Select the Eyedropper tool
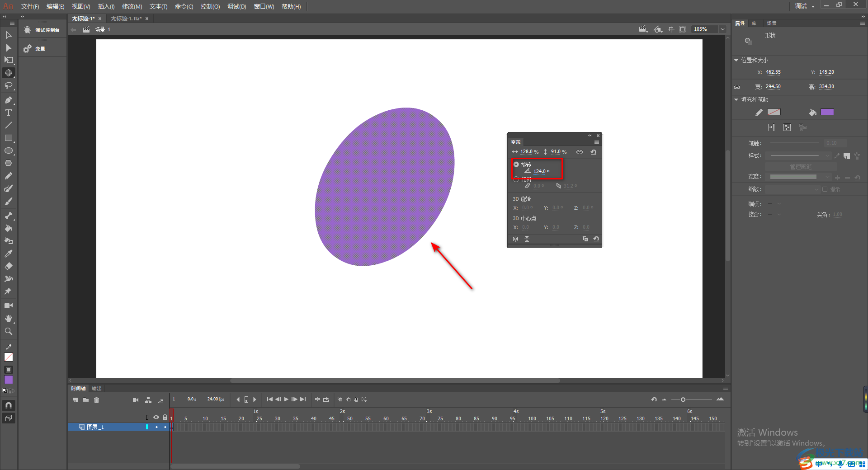Viewport: 868px width, 470px height. click(9, 254)
